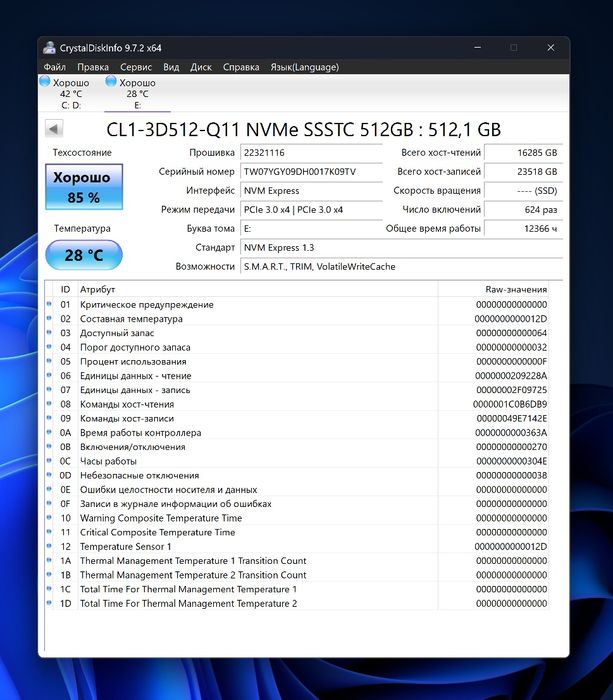The width and height of the screenshot is (613, 700).
Task: Open the Файл menu
Action: (x=54, y=67)
